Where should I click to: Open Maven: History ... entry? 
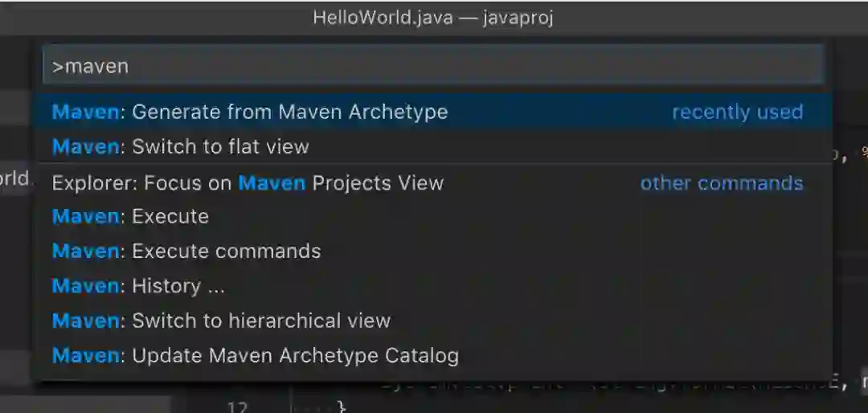[433, 286]
